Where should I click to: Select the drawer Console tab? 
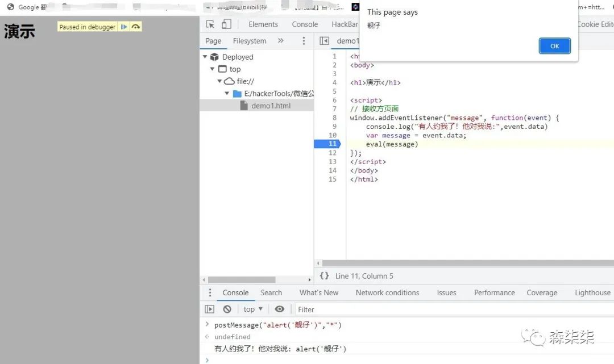coord(235,293)
